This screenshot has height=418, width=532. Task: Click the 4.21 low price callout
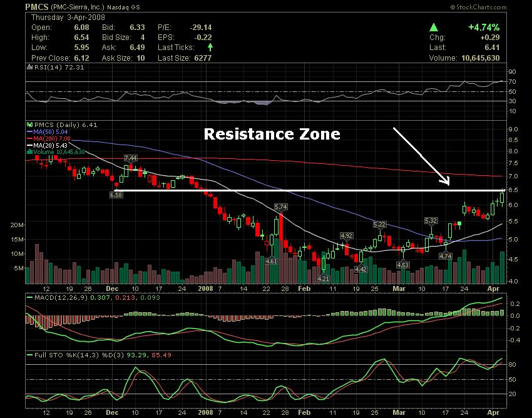(324, 278)
